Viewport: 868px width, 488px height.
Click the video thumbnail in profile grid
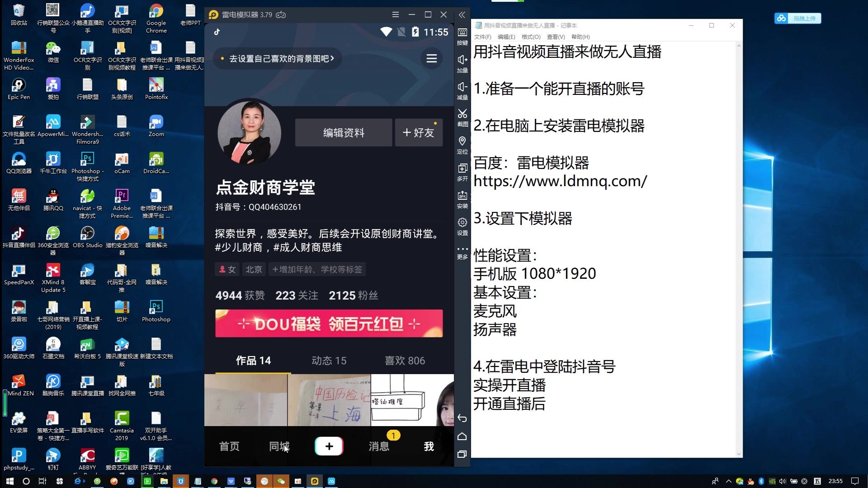(246, 399)
